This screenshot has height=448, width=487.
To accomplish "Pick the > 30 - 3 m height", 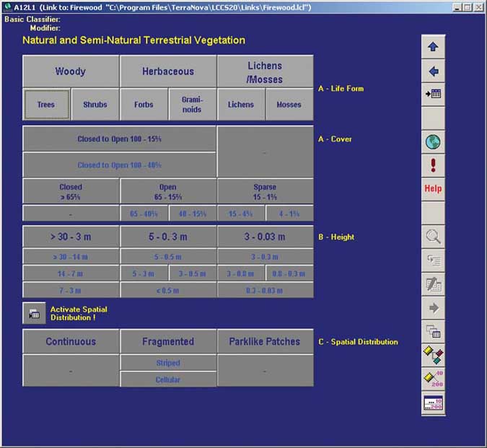I will coord(71,237).
